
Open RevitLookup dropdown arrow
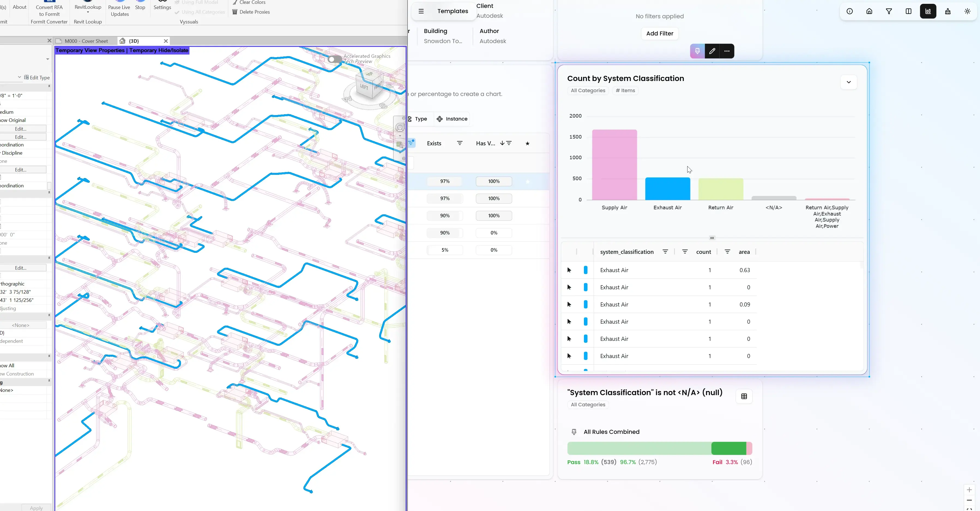[x=88, y=13]
